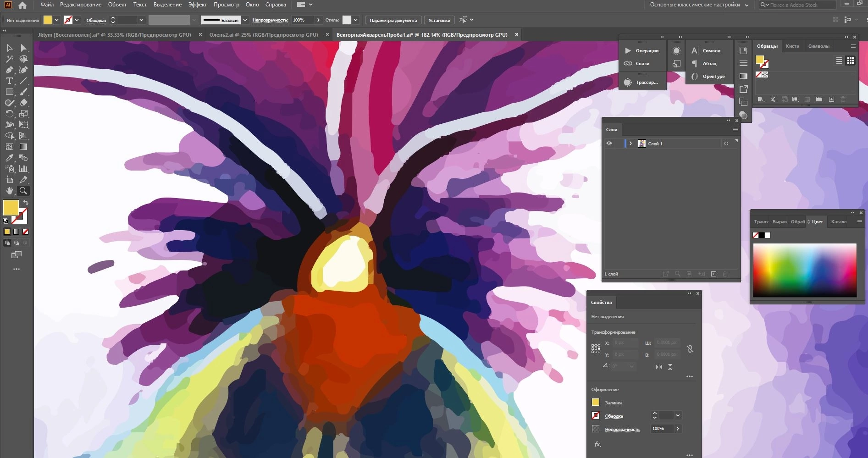868x458 pixels.
Task: Choose the Lasso tool
Action: point(23,59)
